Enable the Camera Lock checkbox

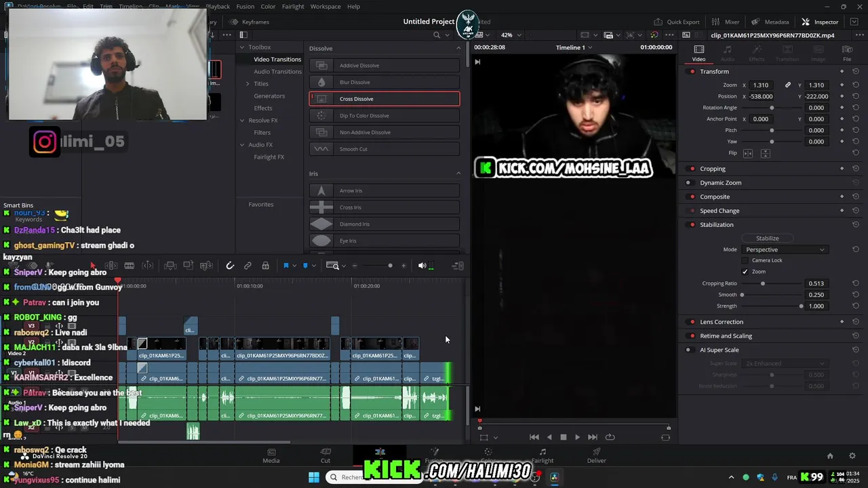(745, 260)
